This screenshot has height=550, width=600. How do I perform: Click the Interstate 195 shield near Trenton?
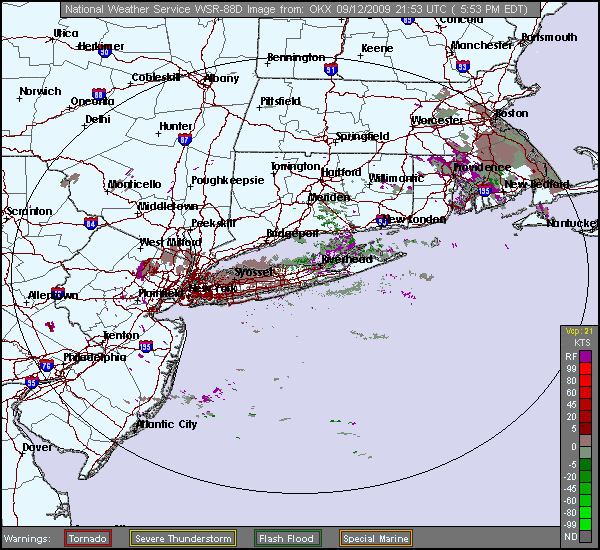pos(146,346)
